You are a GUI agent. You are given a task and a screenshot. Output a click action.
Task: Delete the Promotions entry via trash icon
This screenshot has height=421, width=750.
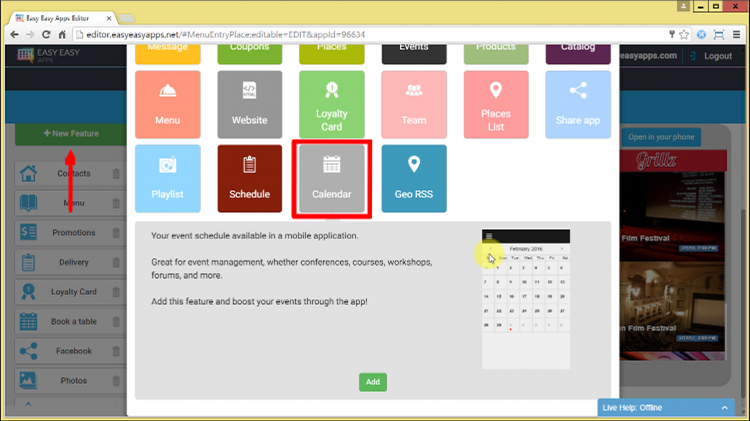(x=116, y=233)
